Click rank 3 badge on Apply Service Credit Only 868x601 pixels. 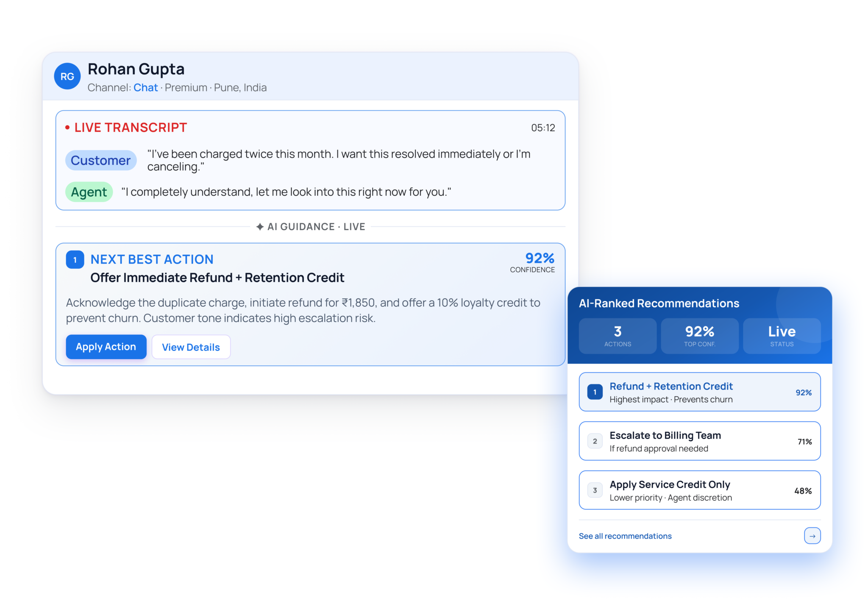595,490
